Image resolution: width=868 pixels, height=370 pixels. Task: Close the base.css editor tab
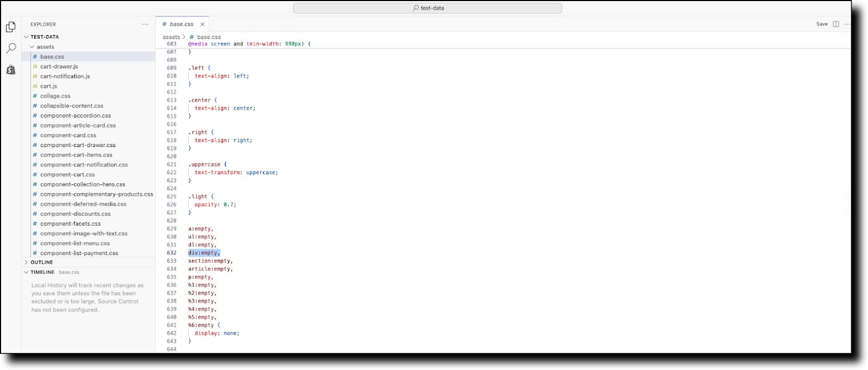point(202,24)
